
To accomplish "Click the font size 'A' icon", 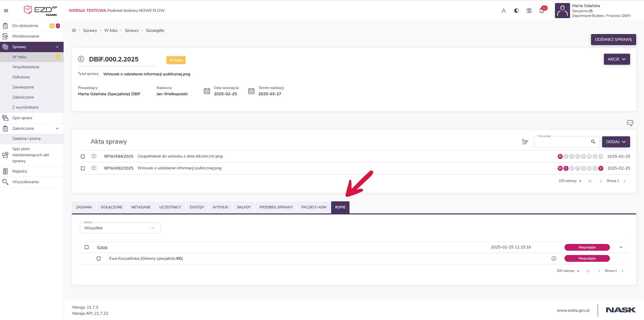I will click(504, 11).
